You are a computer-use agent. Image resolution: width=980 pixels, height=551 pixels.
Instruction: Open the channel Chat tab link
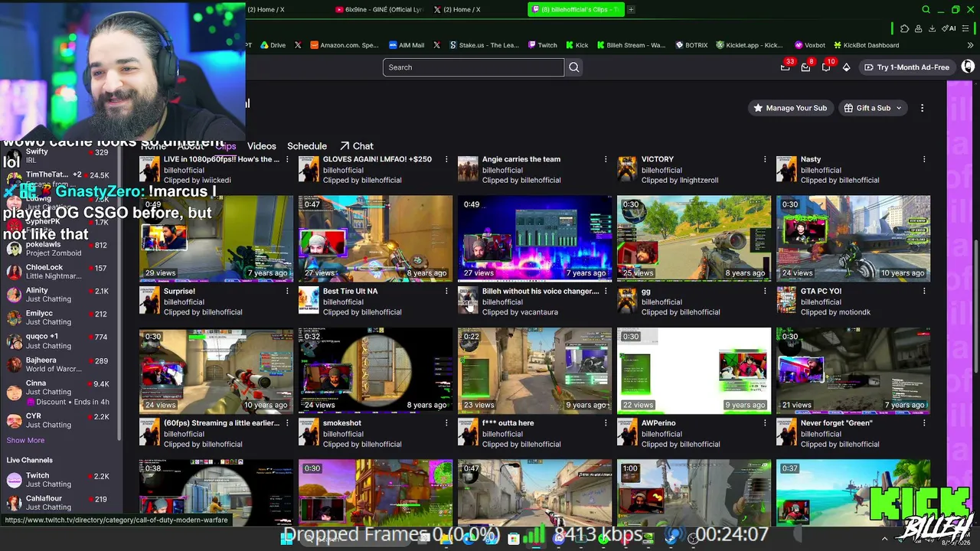[x=357, y=146]
